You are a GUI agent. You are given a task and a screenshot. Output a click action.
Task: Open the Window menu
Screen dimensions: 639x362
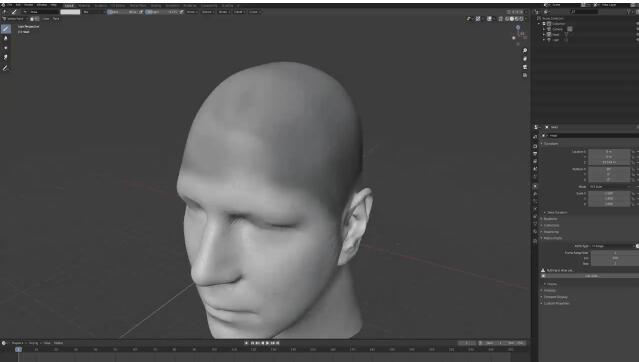pyautogui.click(x=42, y=5)
